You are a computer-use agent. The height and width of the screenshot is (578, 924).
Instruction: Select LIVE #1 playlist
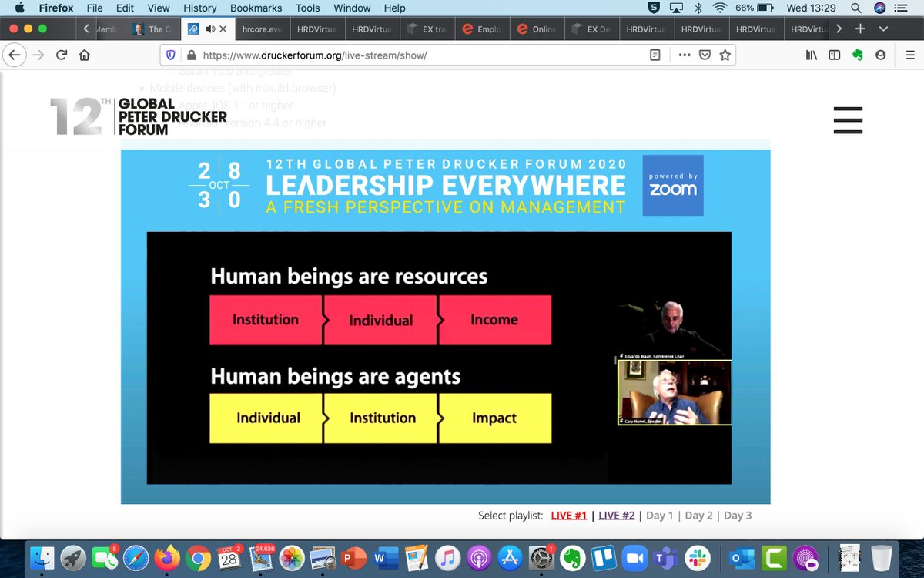569,516
